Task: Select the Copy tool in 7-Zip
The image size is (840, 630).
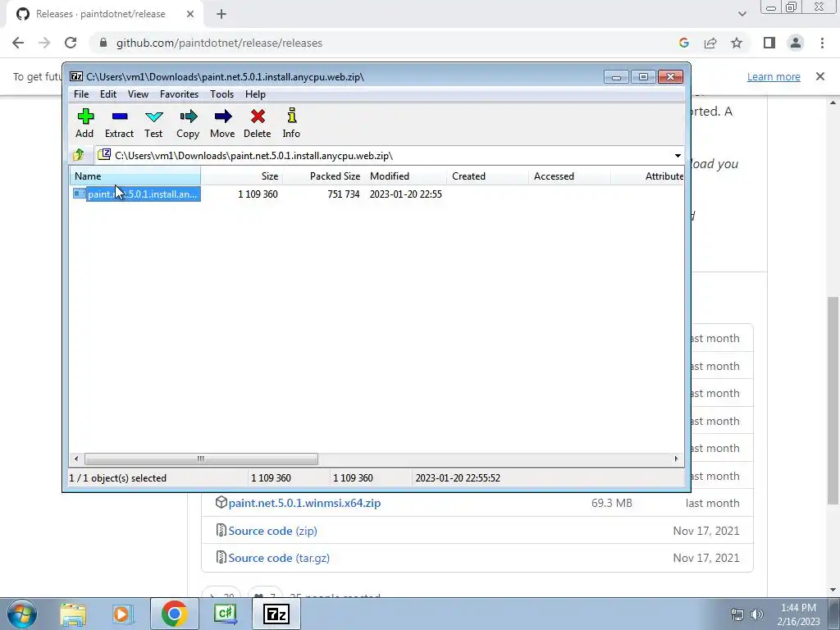Action: tap(188, 123)
